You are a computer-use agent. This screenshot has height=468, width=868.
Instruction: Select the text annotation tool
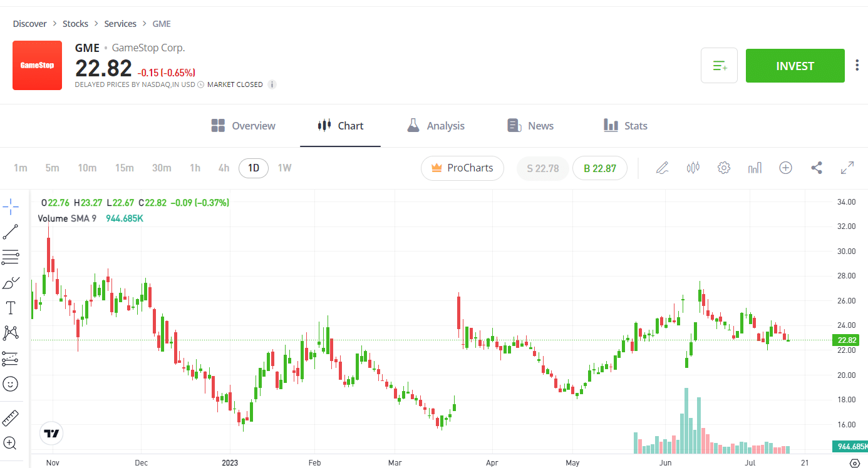tap(11, 307)
